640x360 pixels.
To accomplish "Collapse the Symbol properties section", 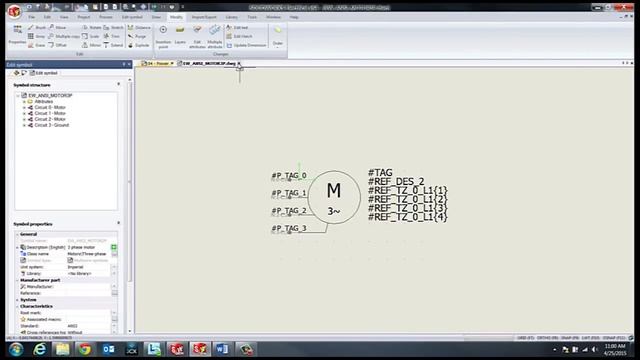I will coord(119,223).
